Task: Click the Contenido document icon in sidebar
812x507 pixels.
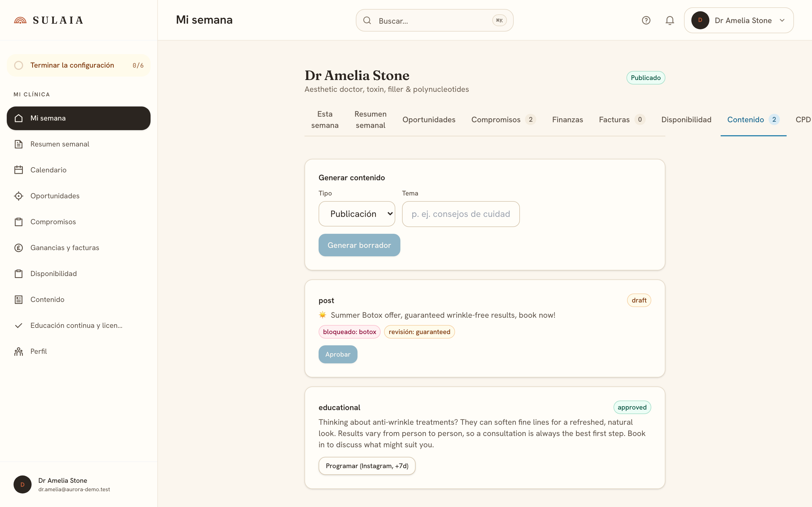Action: pyautogui.click(x=18, y=299)
